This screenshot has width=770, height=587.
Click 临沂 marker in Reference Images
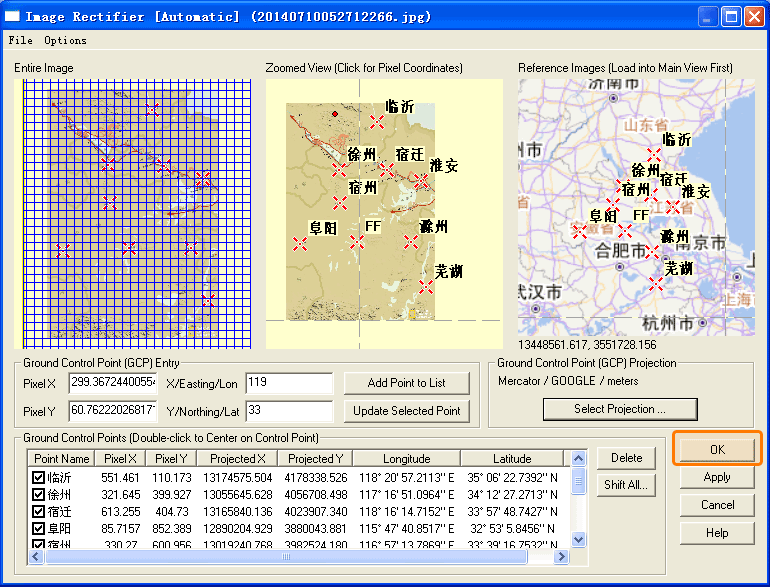pos(654,156)
